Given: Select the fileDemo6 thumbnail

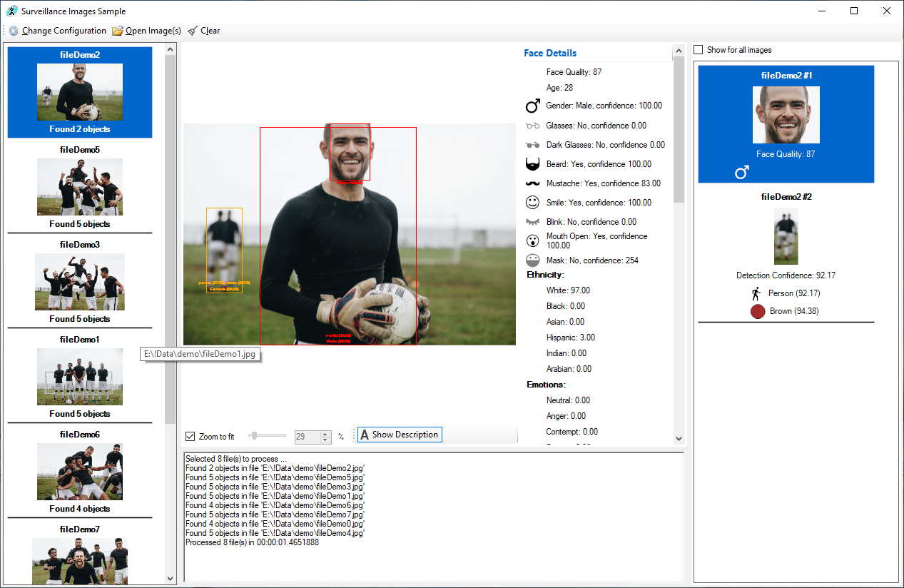Looking at the screenshot, I should 80,472.
